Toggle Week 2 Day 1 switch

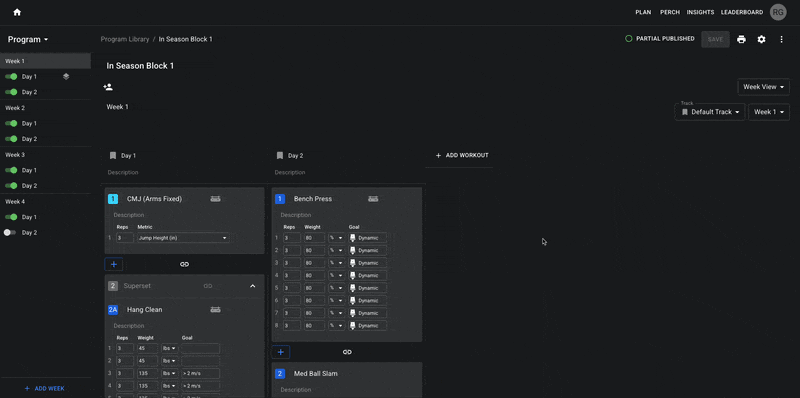point(11,123)
